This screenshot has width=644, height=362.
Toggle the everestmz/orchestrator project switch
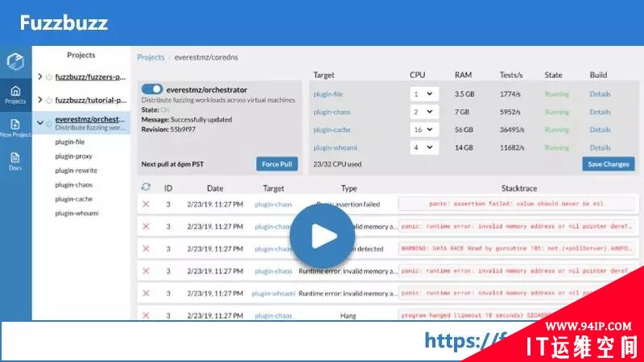pyautogui.click(x=152, y=89)
